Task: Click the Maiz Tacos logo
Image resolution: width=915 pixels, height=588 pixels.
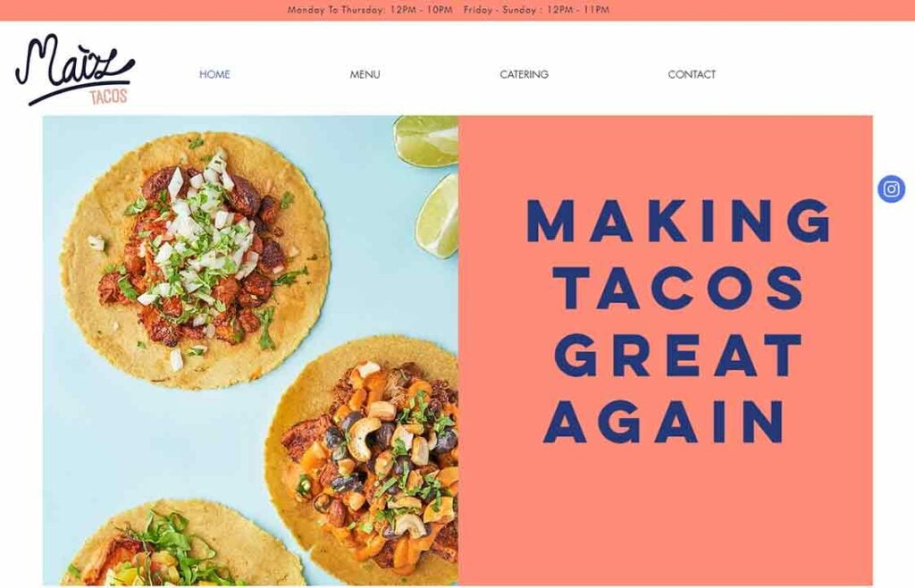Action: 75,70
